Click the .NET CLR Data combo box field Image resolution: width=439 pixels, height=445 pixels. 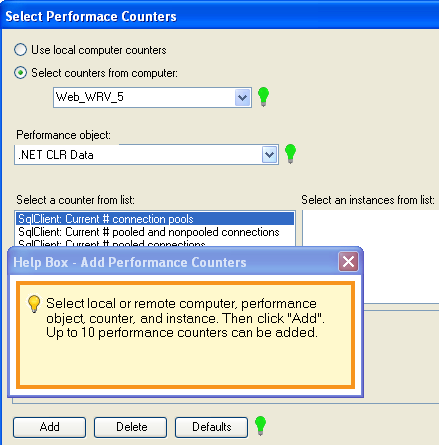[138, 155]
